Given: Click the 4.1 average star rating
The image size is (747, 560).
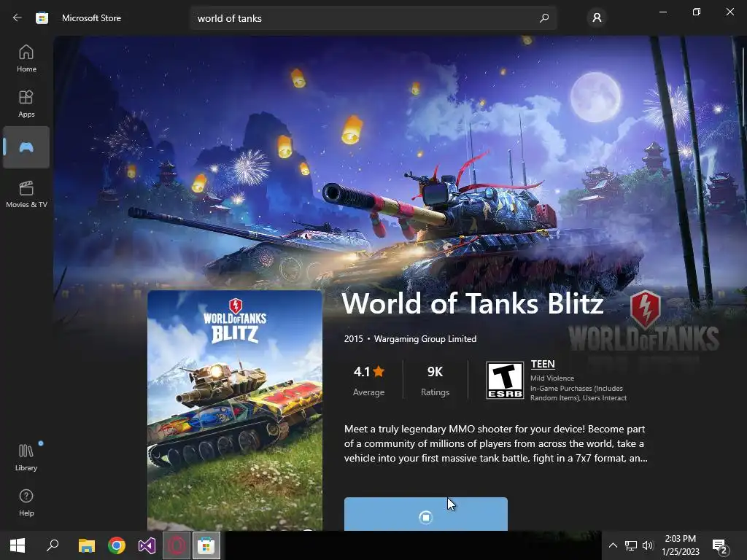Looking at the screenshot, I should (368, 371).
